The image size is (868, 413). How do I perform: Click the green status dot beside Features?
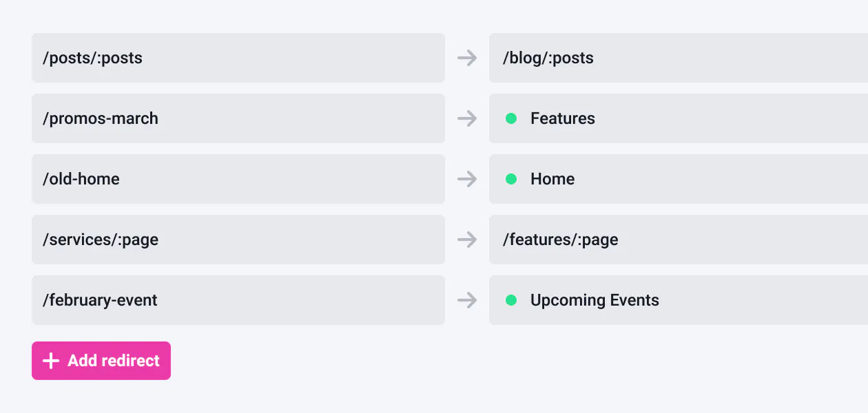click(511, 118)
